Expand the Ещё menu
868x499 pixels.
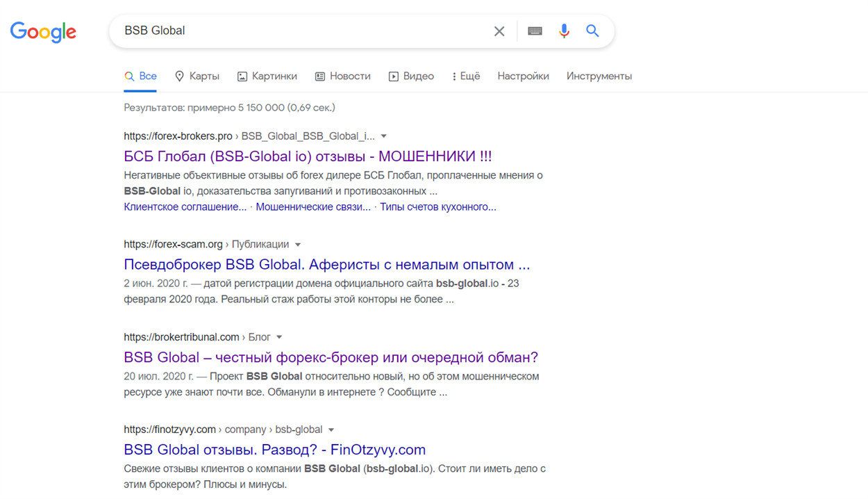466,76
